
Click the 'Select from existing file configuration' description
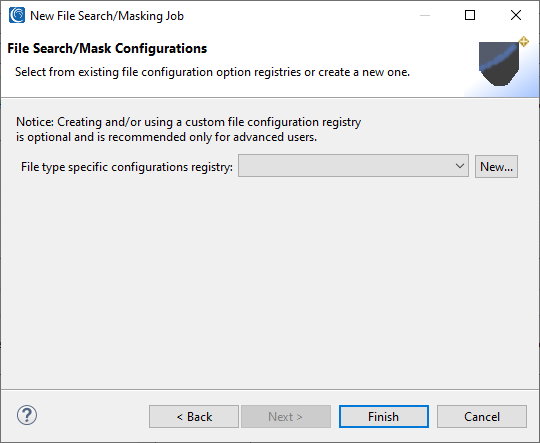pos(212,72)
